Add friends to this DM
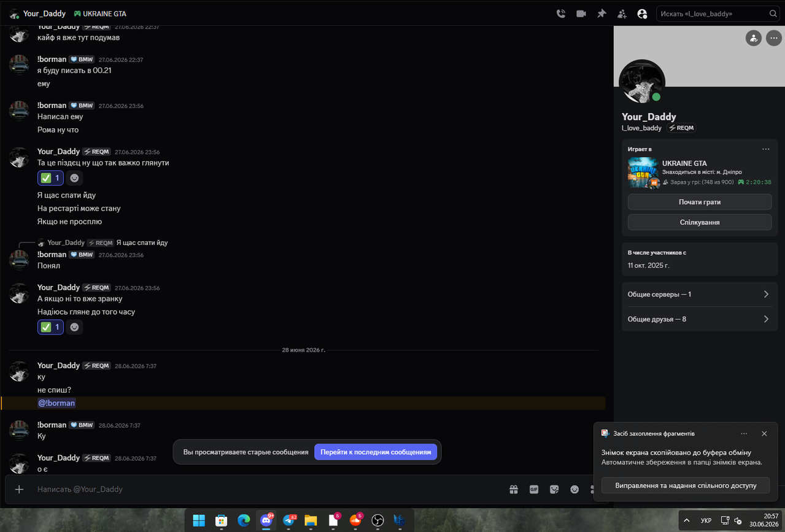The height and width of the screenshot is (532, 785). pos(622,13)
